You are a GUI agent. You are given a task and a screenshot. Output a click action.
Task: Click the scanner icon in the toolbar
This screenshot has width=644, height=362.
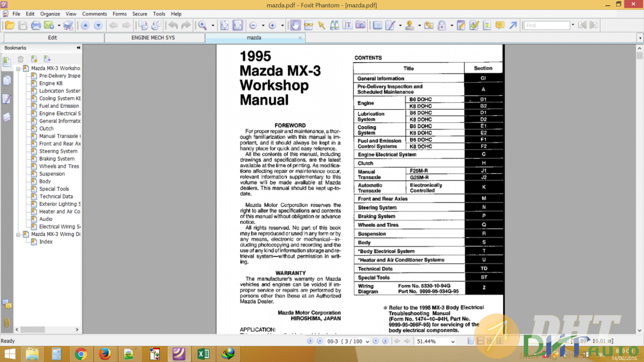68,25
